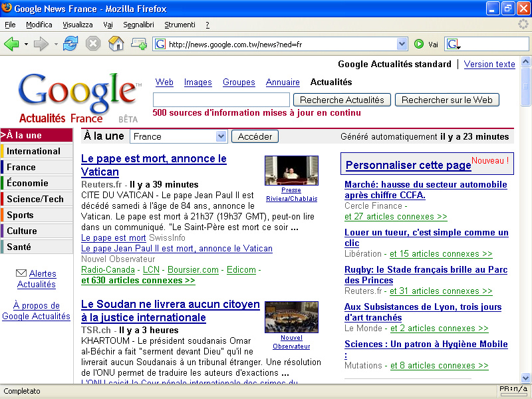This screenshot has width=532, height=399.
Task: Select the France section in sidebar
Action: [x=37, y=167]
